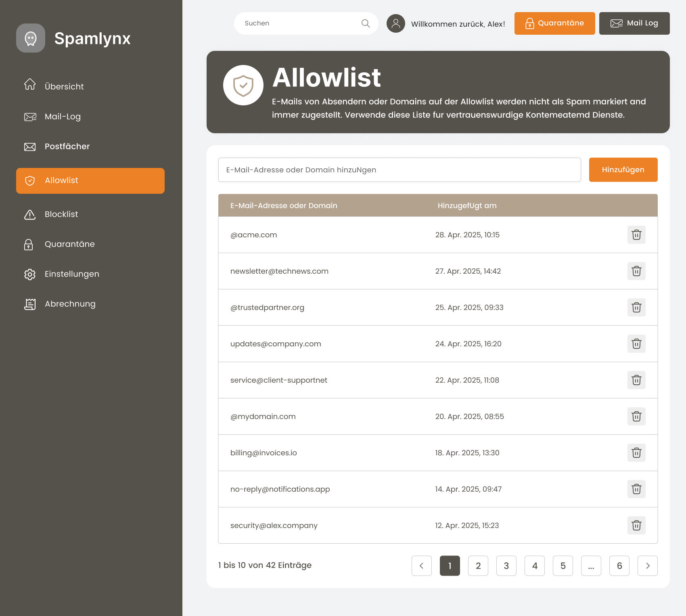Screen dimensions: 686x616
Task: Click the Spamlynx logo icon
Action: 31,38
